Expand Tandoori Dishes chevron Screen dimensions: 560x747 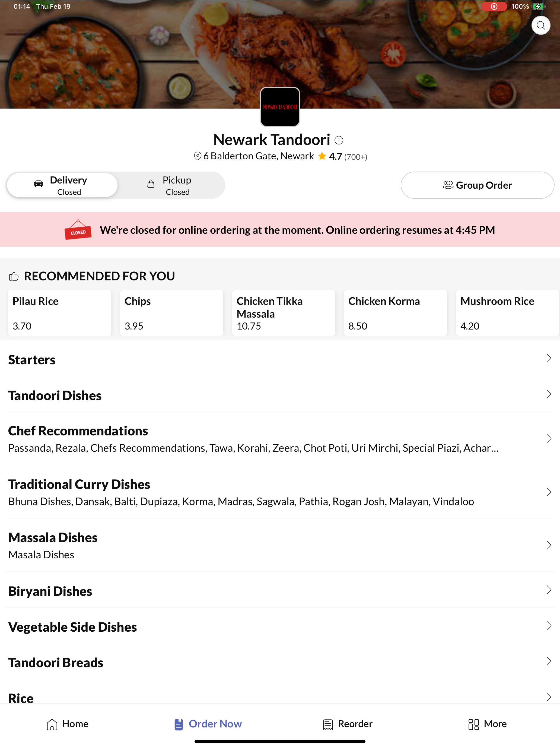pyautogui.click(x=549, y=394)
